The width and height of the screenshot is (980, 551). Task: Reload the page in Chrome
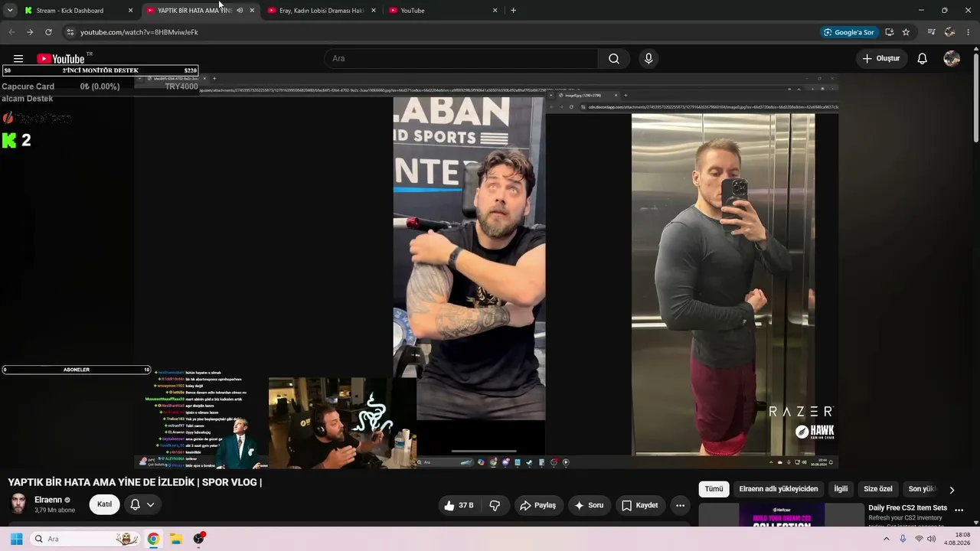(x=48, y=32)
